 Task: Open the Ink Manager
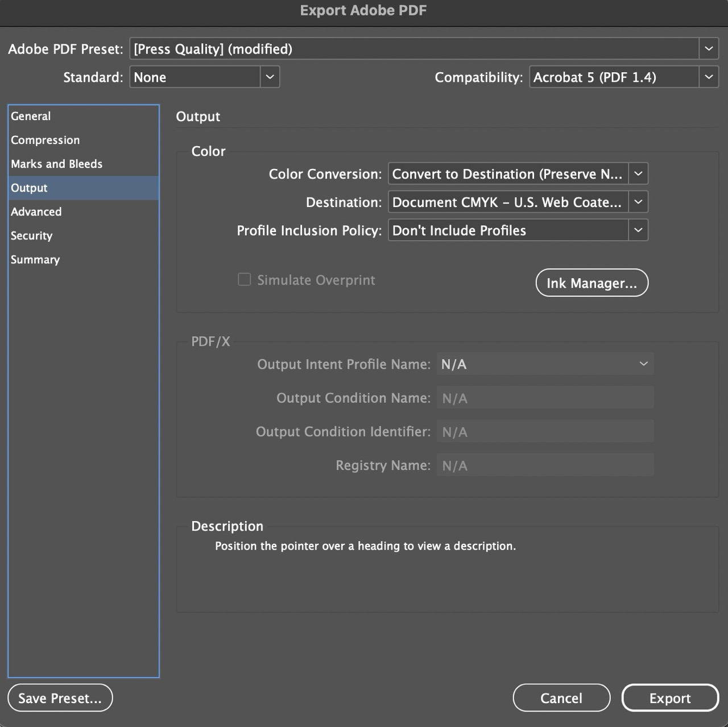(x=591, y=283)
